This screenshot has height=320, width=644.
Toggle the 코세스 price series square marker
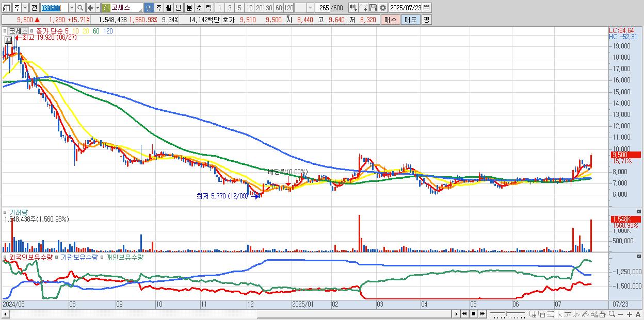click(x=6, y=31)
